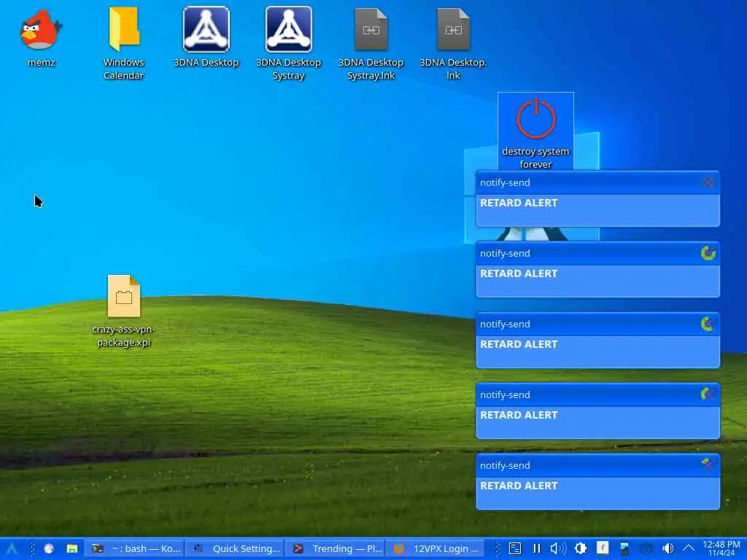Click the first notification's RETARD ALERT text

(x=519, y=203)
